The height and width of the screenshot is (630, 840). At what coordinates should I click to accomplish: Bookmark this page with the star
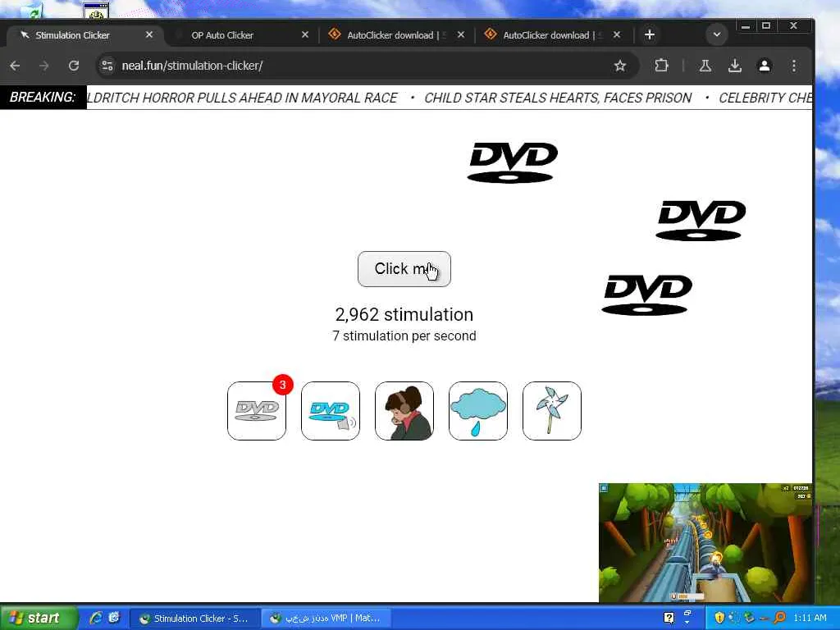coord(620,66)
